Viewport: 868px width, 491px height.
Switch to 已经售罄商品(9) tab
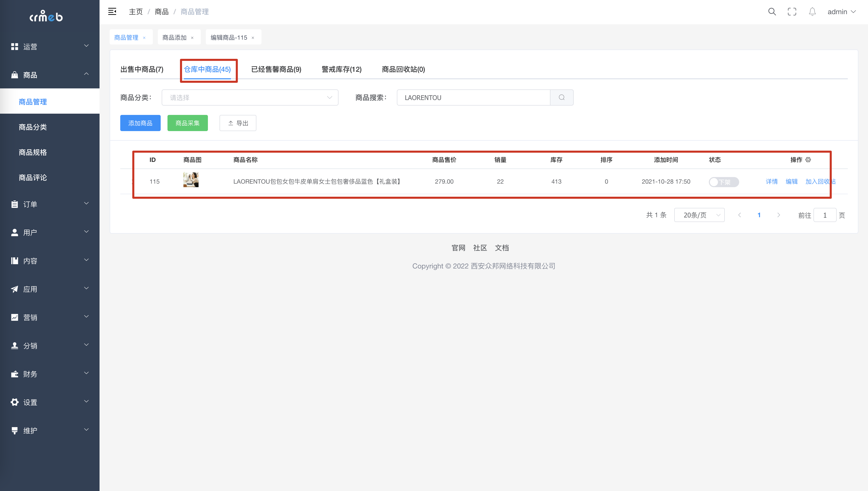[276, 69]
